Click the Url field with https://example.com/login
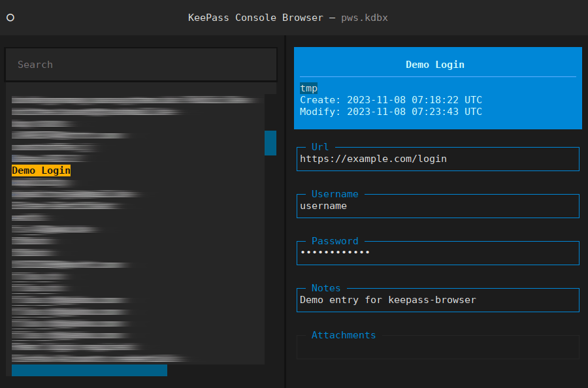Viewport: 588px width, 388px height. [x=438, y=159]
